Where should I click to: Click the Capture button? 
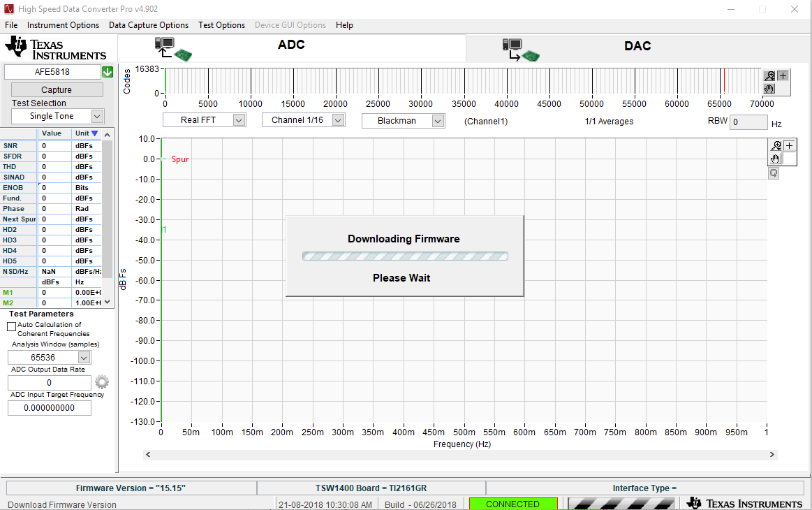[x=57, y=89]
